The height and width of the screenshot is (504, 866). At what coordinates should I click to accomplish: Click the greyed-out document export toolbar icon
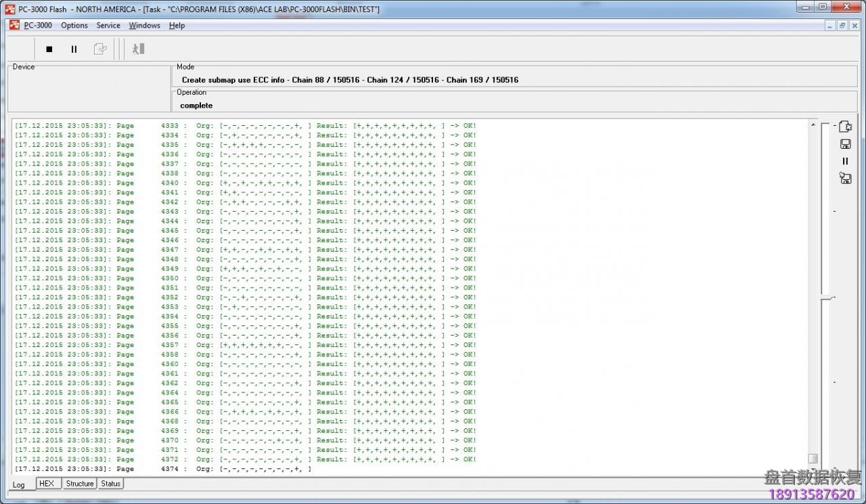(100, 49)
